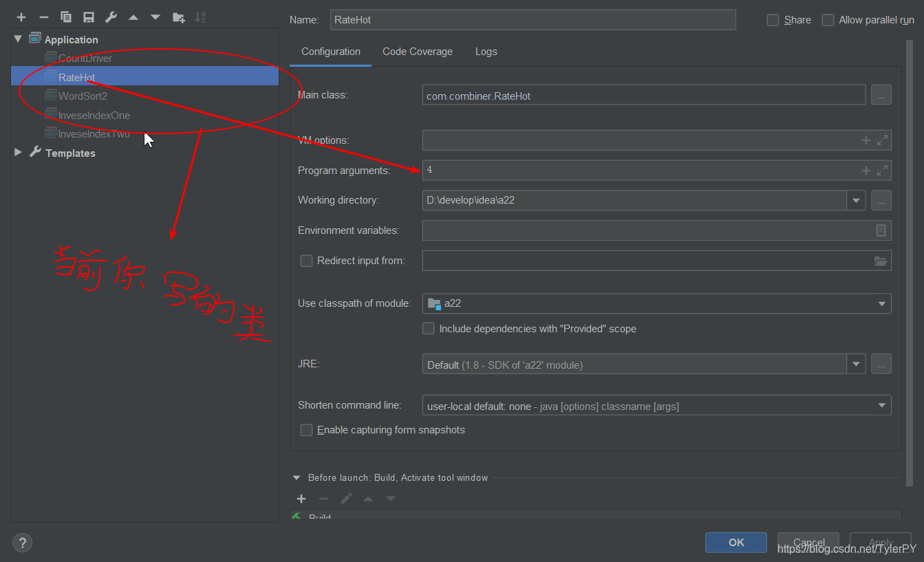Dismiss the dialog with Cancel

pyautogui.click(x=808, y=542)
